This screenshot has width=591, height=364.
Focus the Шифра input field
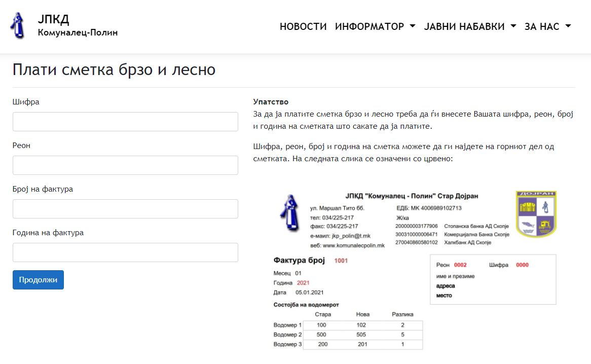pos(125,122)
